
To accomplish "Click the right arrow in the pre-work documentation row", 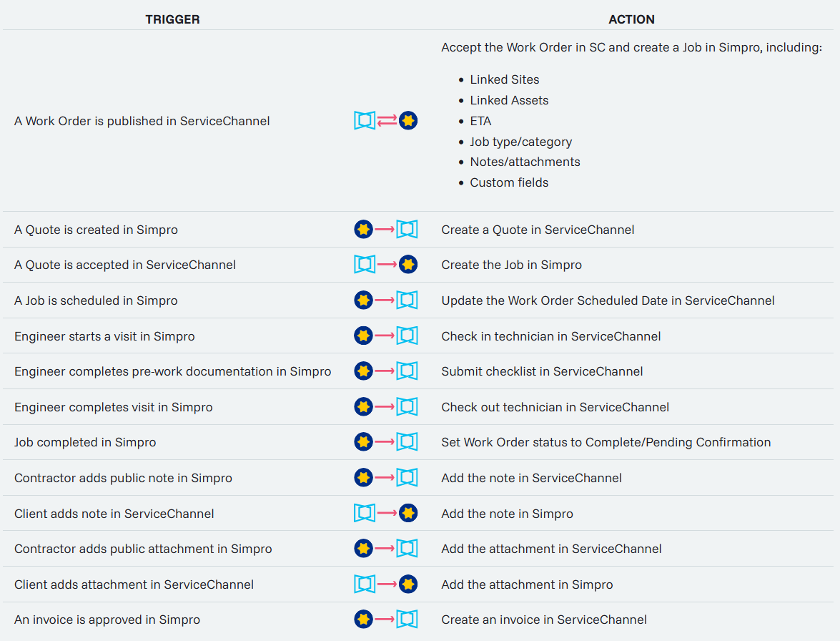I will [x=385, y=371].
